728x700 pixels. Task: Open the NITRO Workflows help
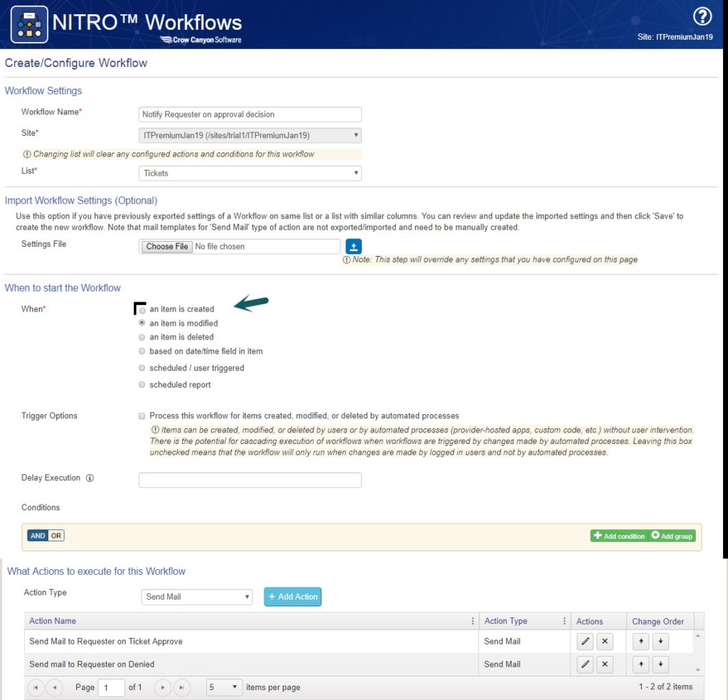(x=703, y=16)
